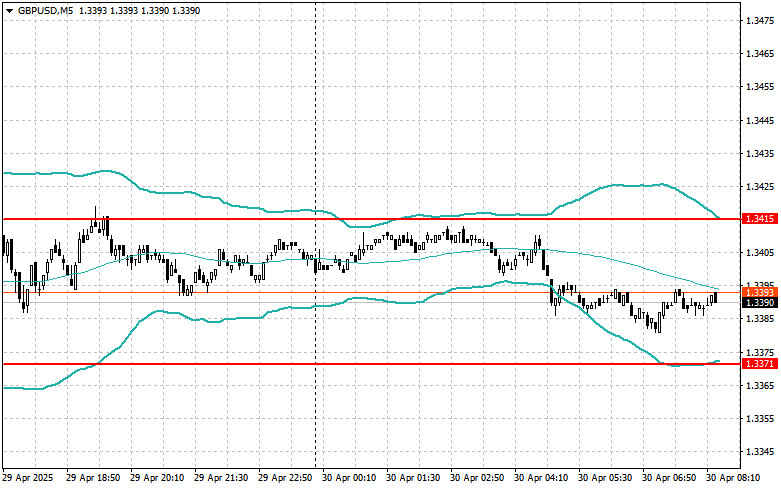Image resolution: width=781 pixels, height=489 pixels.
Task: Click the 1.3445 price scale value
Action: pos(760,121)
